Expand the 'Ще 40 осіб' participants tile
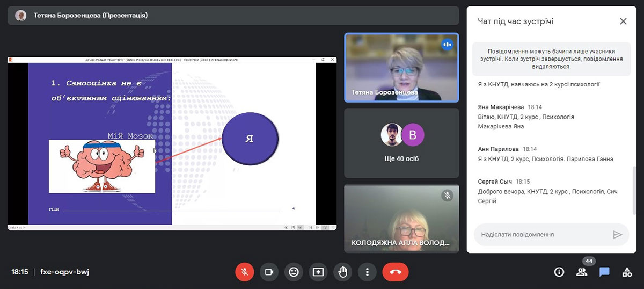Image resolution: width=644 pixels, height=289 pixels. tap(401, 143)
